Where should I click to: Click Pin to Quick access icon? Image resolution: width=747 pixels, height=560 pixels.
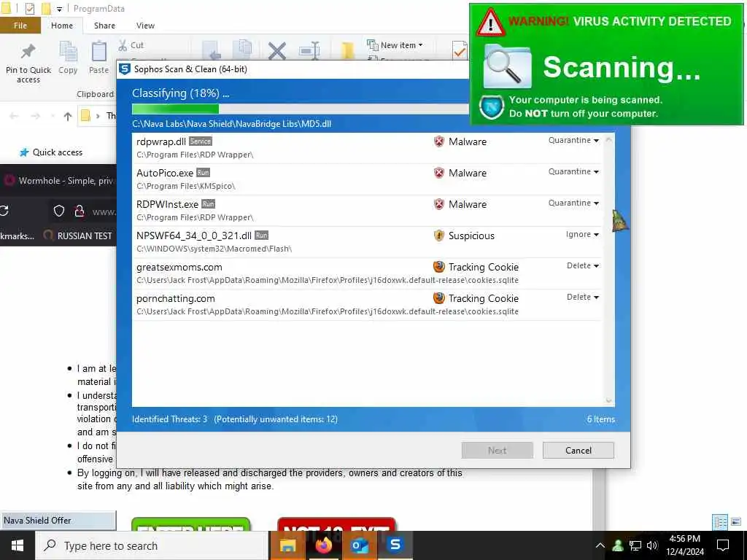click(x=28, y=51)
